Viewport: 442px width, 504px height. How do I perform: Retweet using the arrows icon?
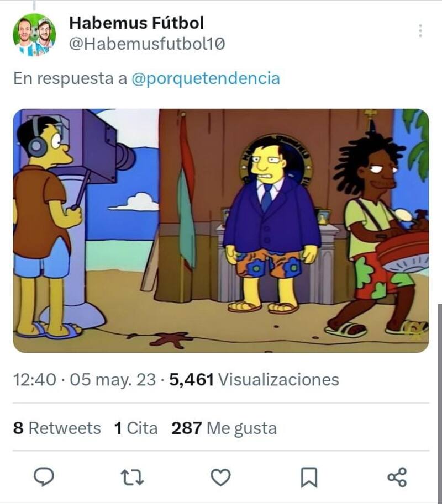[132, 478]
